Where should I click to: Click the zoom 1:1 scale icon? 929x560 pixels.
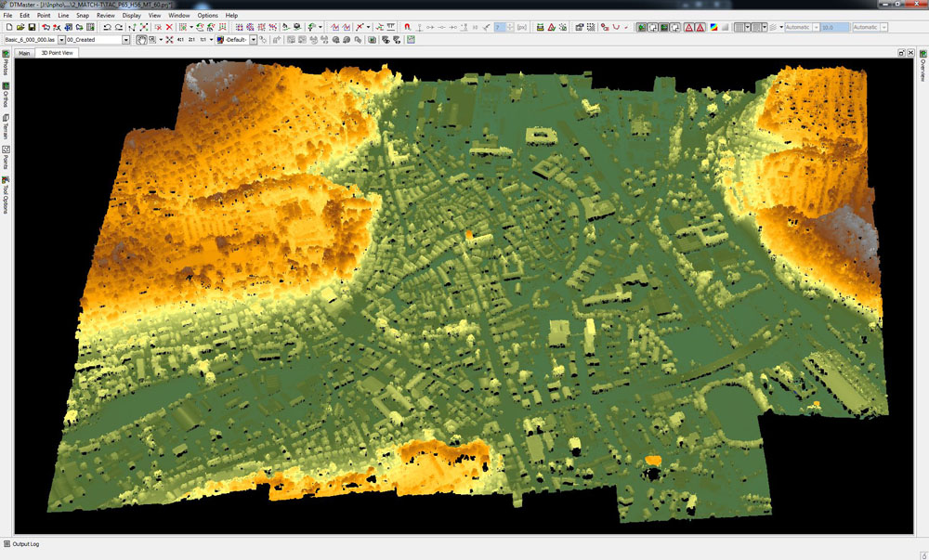click(203, 40)
